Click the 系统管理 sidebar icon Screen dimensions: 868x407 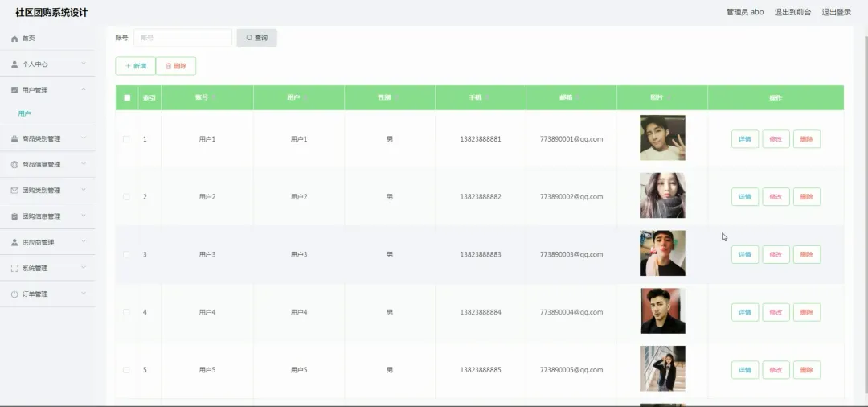14,268
